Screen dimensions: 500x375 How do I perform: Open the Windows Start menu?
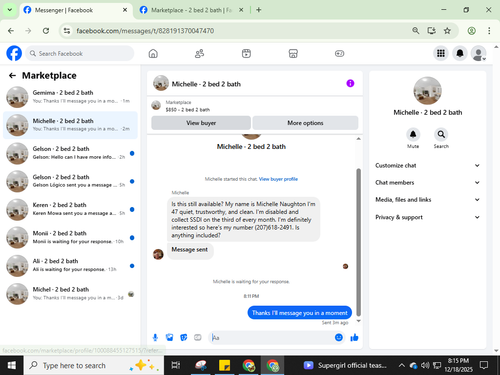click(x=11, y=365)
